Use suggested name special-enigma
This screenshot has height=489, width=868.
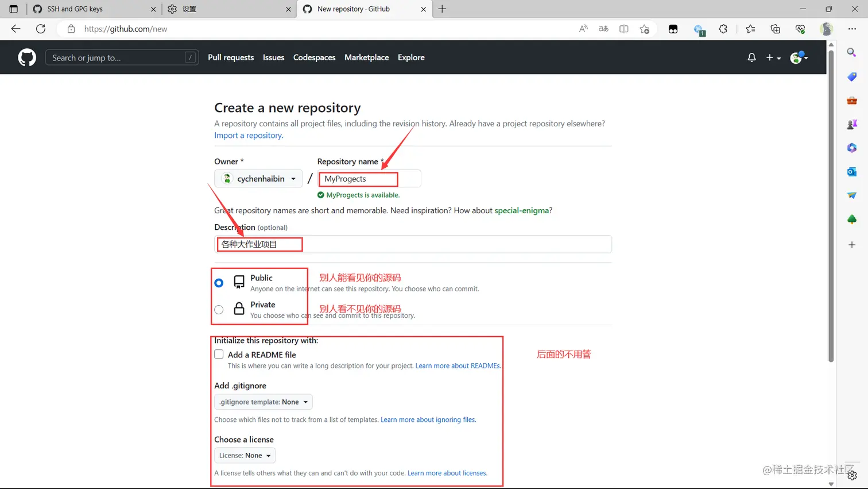point(522,210)
